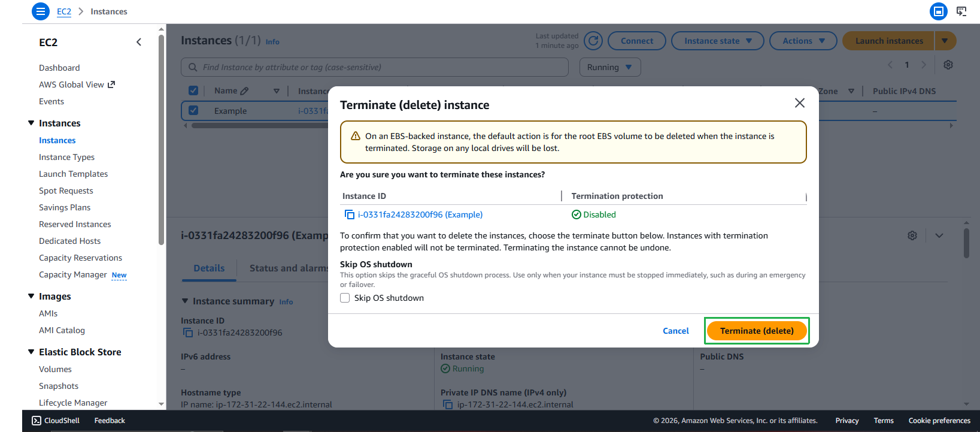Refresh the instances list
Image resolution: width=980 pixels, height=432 pixels.
pyautogui.click(x=593, y=41)
